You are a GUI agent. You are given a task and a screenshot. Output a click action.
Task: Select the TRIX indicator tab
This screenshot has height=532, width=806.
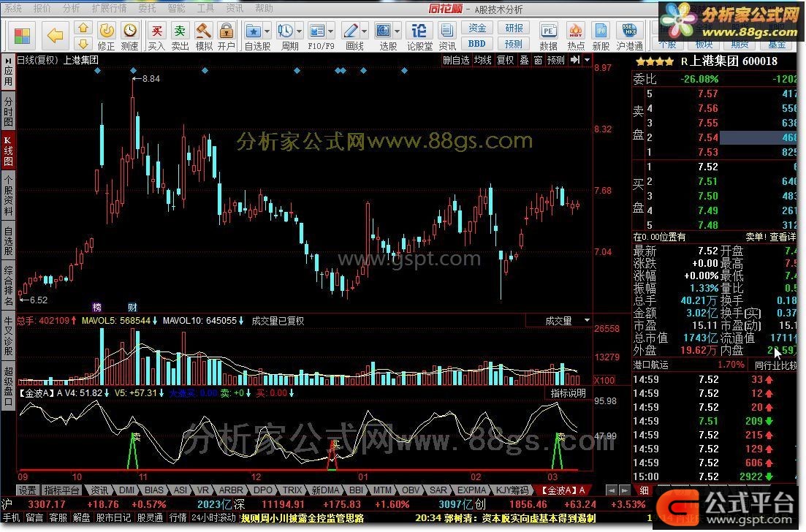[x=292, y=490]
